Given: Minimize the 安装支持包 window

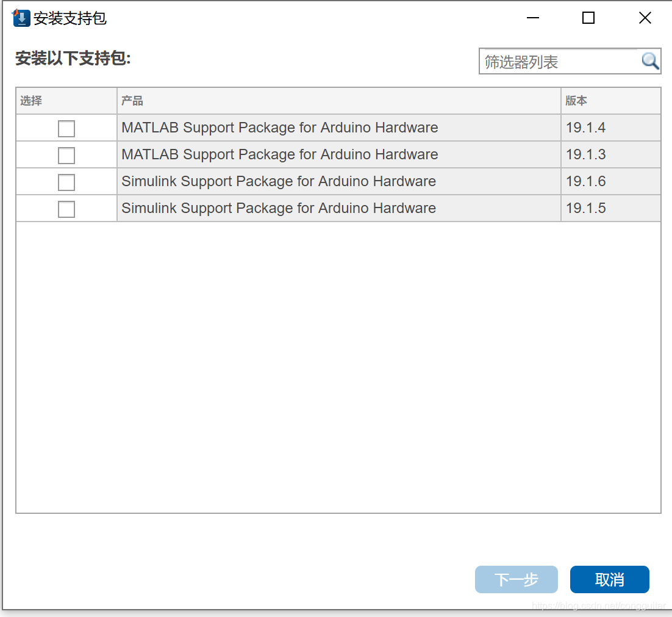Looking at the screenshot, I should pyautogui.click(x=533, y=18).
